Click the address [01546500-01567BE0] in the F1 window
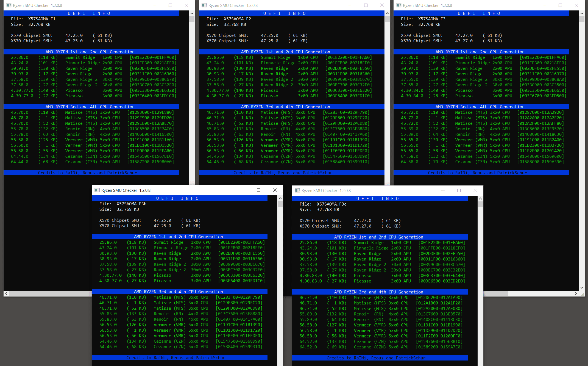 tap(151, 156)
